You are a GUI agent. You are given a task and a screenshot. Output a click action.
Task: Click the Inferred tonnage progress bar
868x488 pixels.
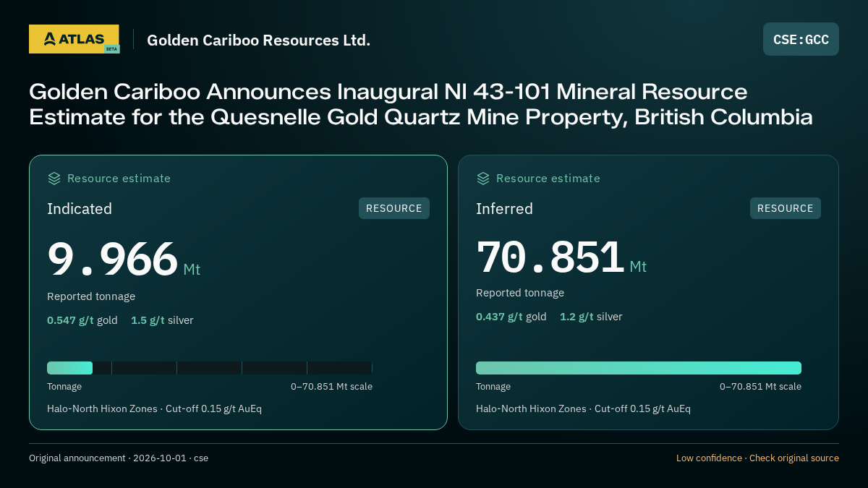tap(639, 368)
